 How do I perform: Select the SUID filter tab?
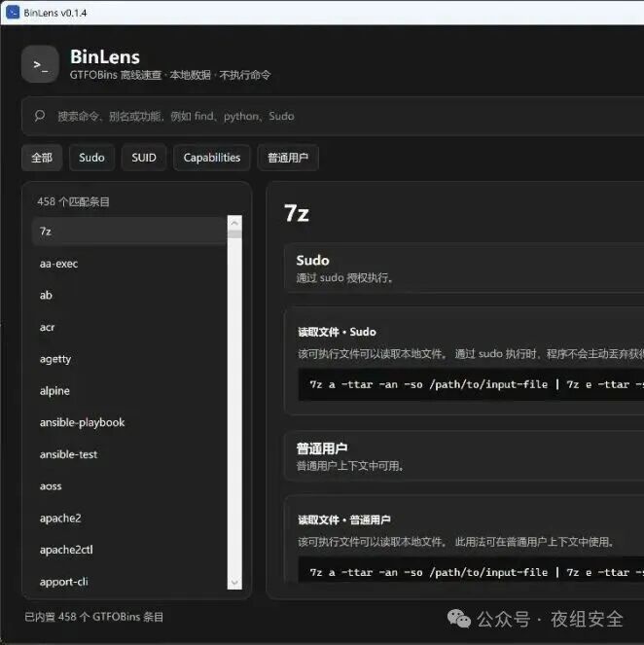pyautogui.click(x=144, y=158)
